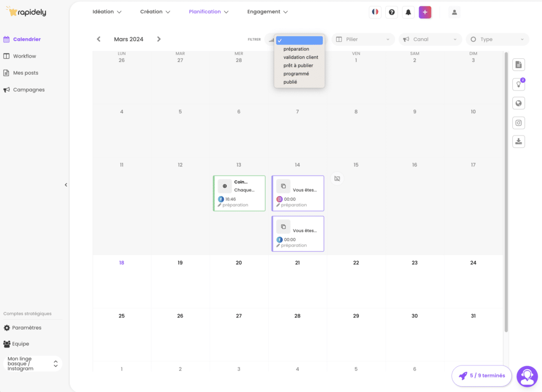The image size is (542, 392).
Task: Click the French flag language icon
Action: pyautogui.click(x=375, y=12)
